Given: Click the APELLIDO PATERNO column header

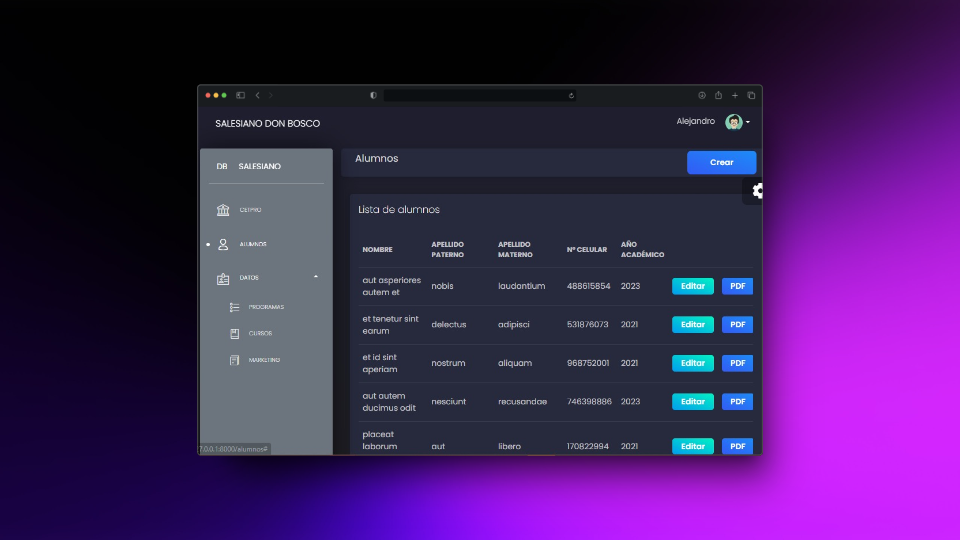Looking at the screenshot, I should point(448,250).
